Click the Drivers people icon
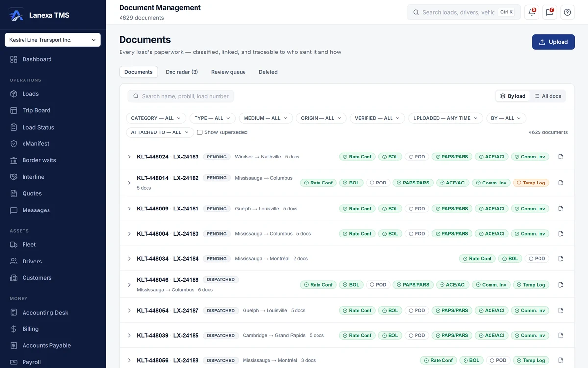This screenshot has height=368, width=588. coord(14,261)
